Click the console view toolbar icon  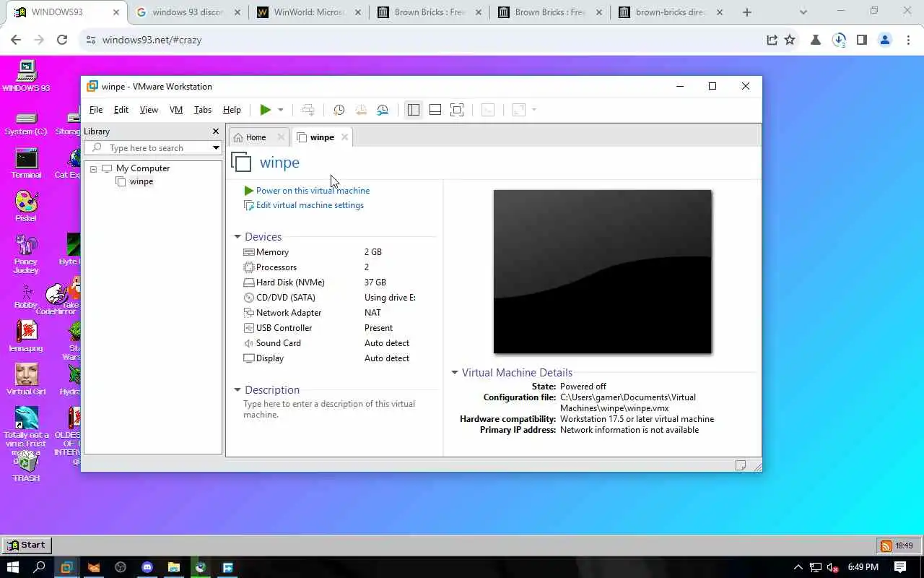[x=488, y=110]
